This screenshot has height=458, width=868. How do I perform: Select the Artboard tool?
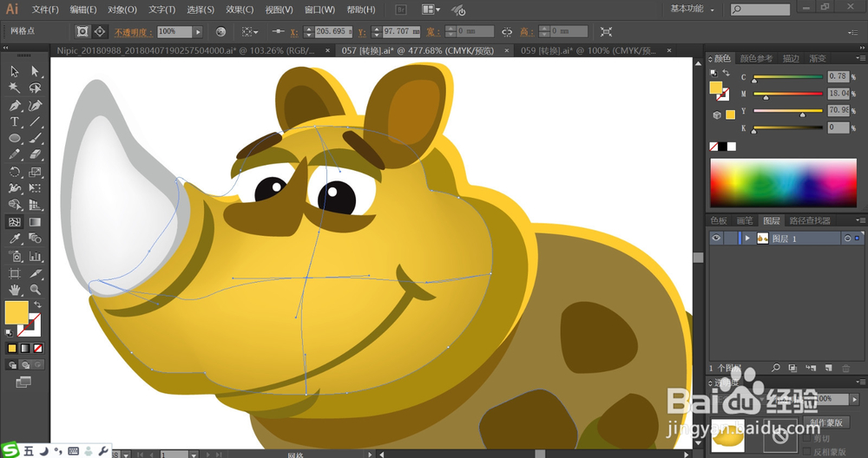[x=15, y=273]
